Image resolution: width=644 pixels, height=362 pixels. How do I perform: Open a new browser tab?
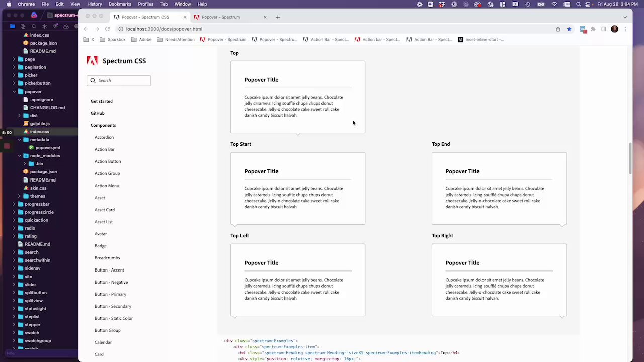[x=277, y=17]
